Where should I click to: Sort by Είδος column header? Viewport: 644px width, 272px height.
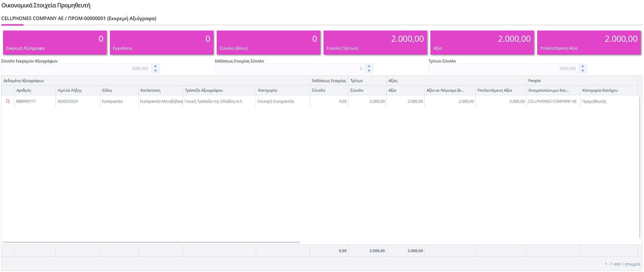pos(120,90)
